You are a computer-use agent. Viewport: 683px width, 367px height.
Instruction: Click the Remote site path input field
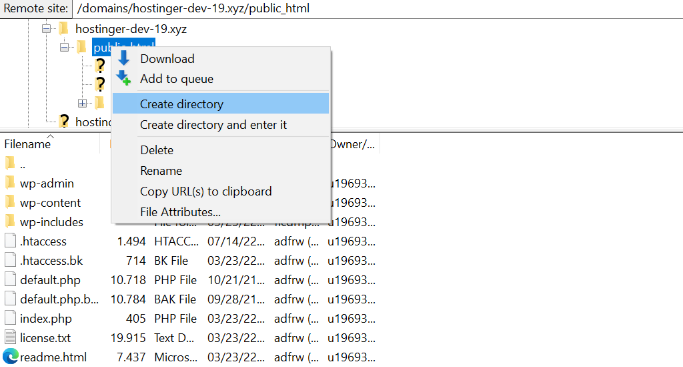point(377,8)
